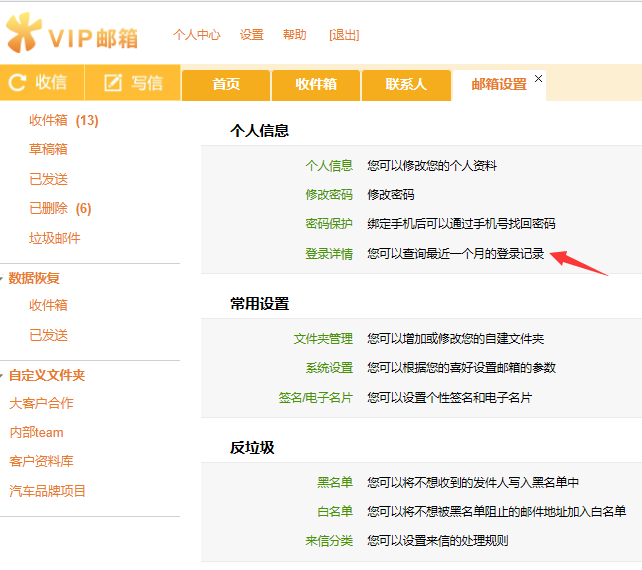Collapse the 数据恢复 section header
Screen dimensions: 642x570
click(34, 278)
